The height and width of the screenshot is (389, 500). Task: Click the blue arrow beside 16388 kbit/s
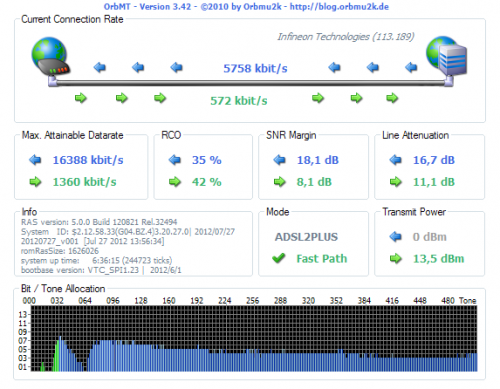coord(35,160)
